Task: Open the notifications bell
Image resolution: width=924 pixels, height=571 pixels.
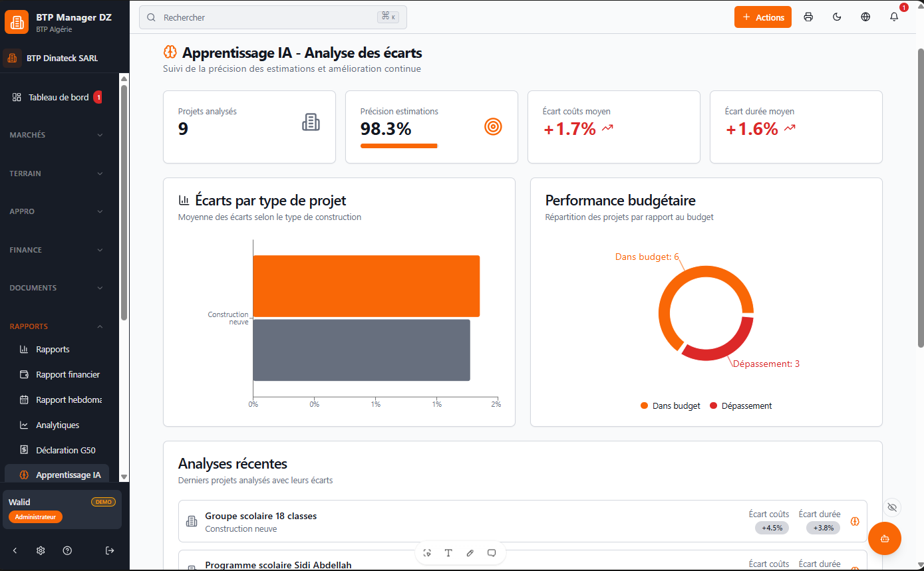Action: pyautogui.click(x=894, y=17)
